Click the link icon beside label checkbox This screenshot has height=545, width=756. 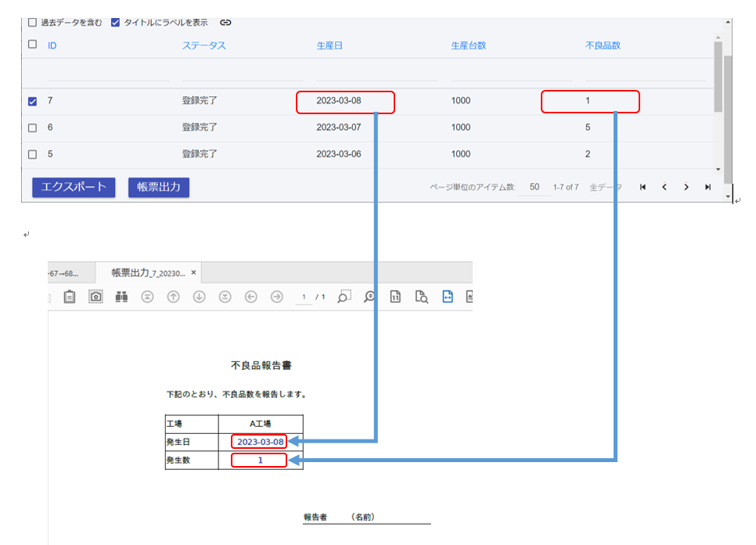coord(225,23)
